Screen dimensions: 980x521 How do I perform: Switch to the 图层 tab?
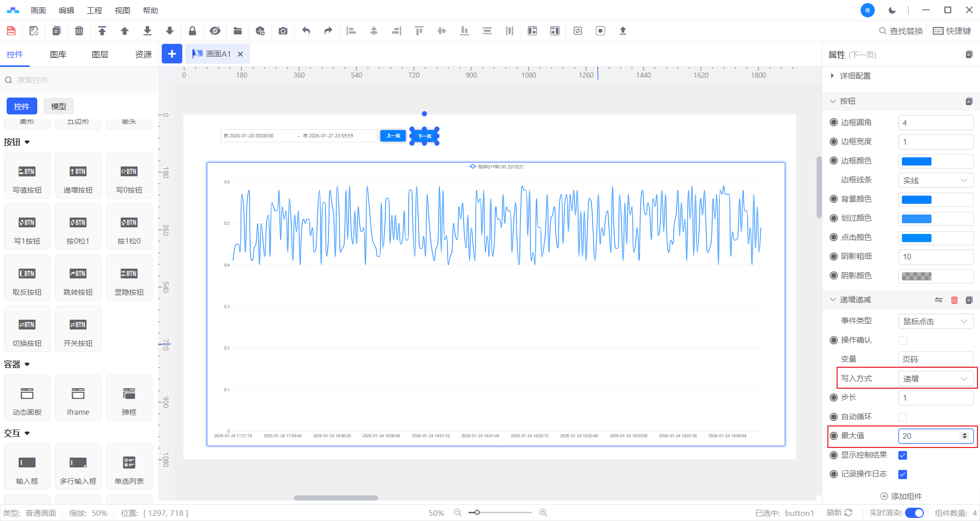[100, 55]
